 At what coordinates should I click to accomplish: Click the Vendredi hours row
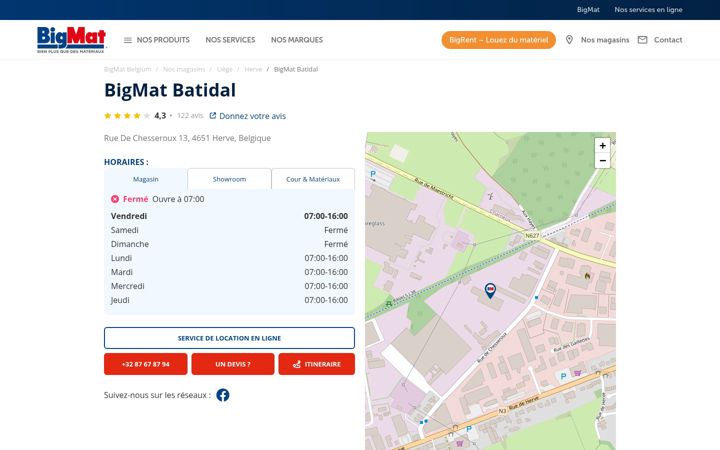point(229,216)
